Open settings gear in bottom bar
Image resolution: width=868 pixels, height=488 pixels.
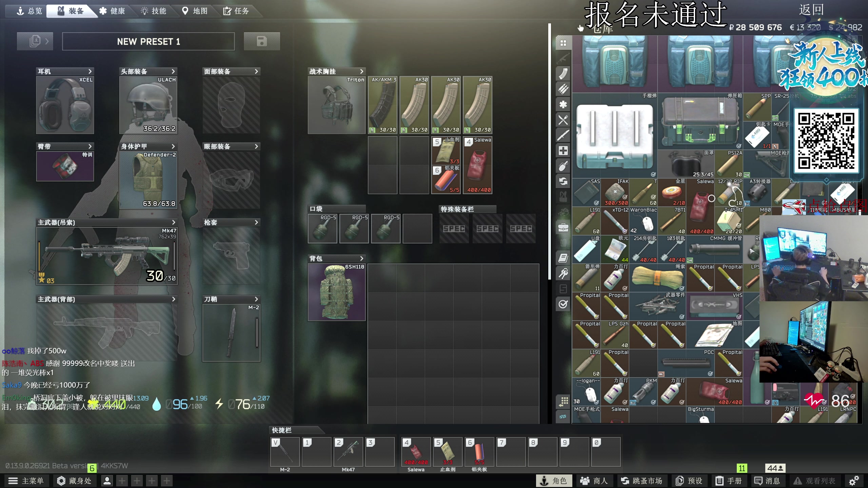854,481
